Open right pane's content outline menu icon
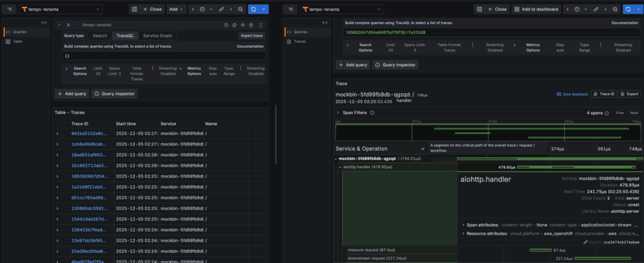 (x=291, y=9)
